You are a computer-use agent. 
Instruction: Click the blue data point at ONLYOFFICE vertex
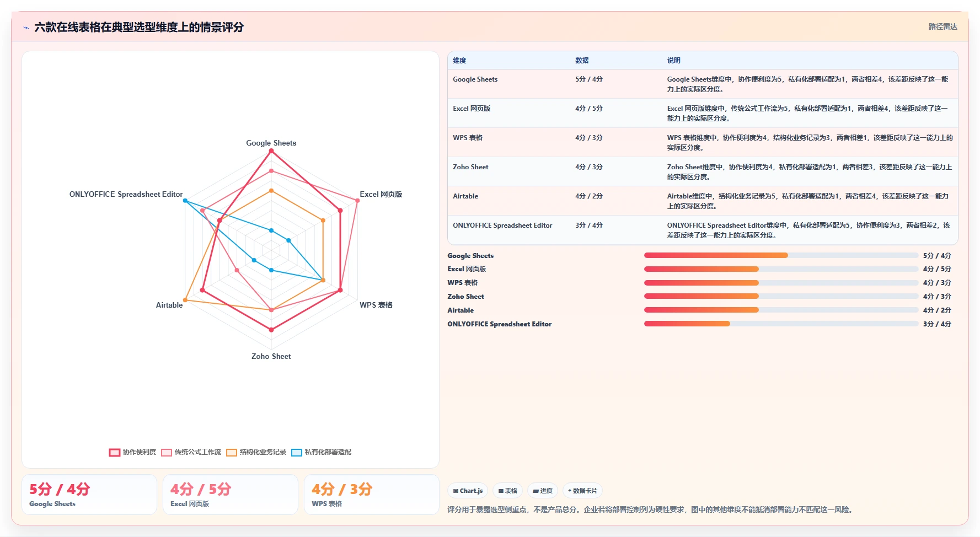pyautogui.click(x=185, y=201)
